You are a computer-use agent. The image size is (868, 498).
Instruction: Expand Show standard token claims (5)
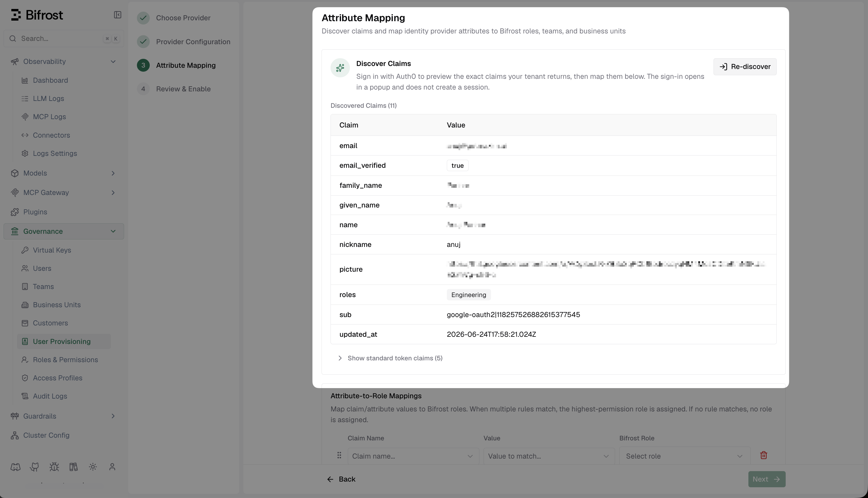pos(390,358)
